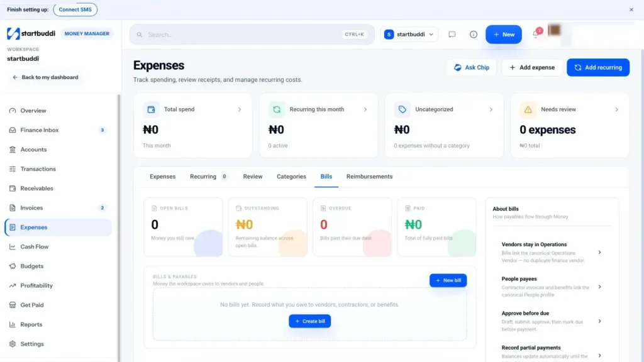Click the New bill button
The image size is (644, 362).
tap(448, 280)
